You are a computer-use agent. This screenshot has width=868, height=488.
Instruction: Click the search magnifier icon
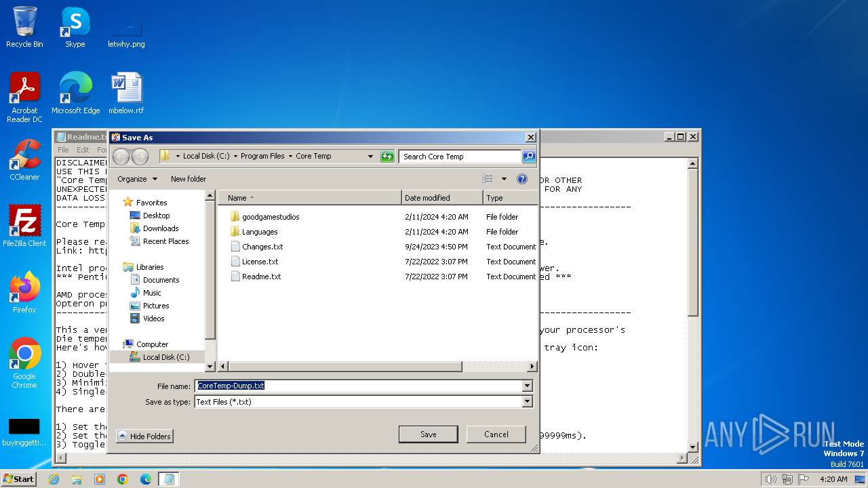tap(529, 157)
